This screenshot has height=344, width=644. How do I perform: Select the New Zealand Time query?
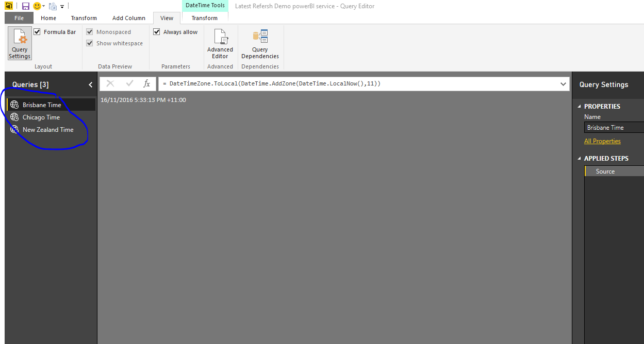(51, 129)
